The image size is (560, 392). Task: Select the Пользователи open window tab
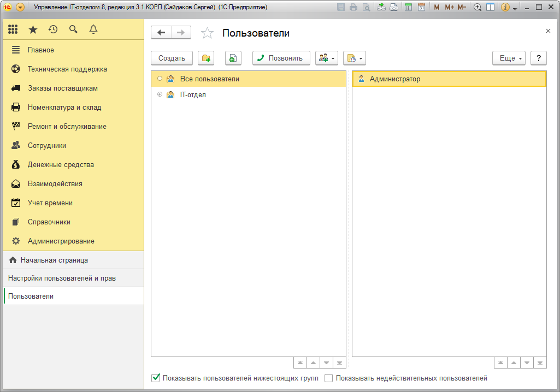coord(73,296)
